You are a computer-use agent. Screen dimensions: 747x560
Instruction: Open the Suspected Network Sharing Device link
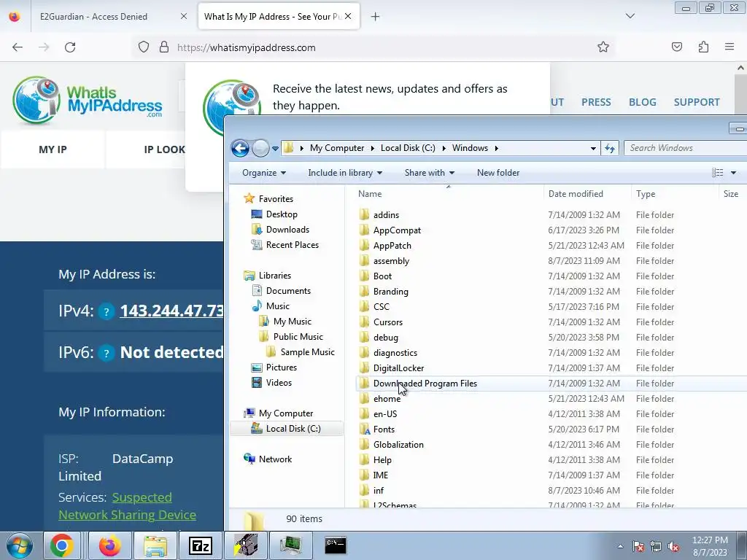tap(127, 506)
